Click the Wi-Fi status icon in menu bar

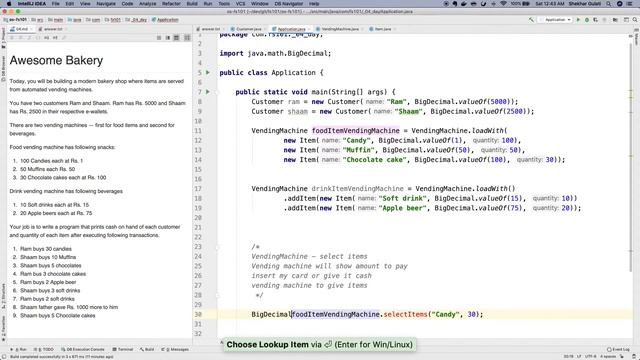[x=503, y=4]
